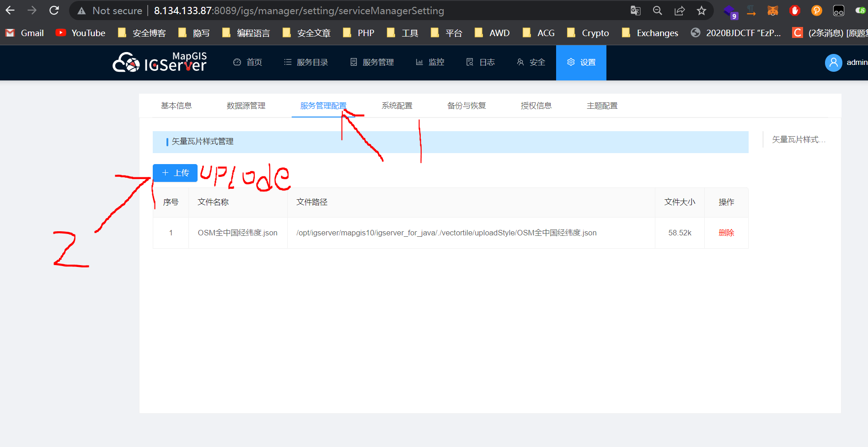Click the 上传 upload button
Screen dimensions: 868x447
point(175,173)
